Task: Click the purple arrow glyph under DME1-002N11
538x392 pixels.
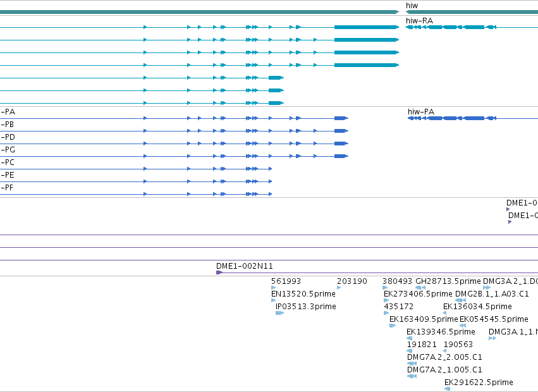Action: pyautogui.click(x=219, y=273)
